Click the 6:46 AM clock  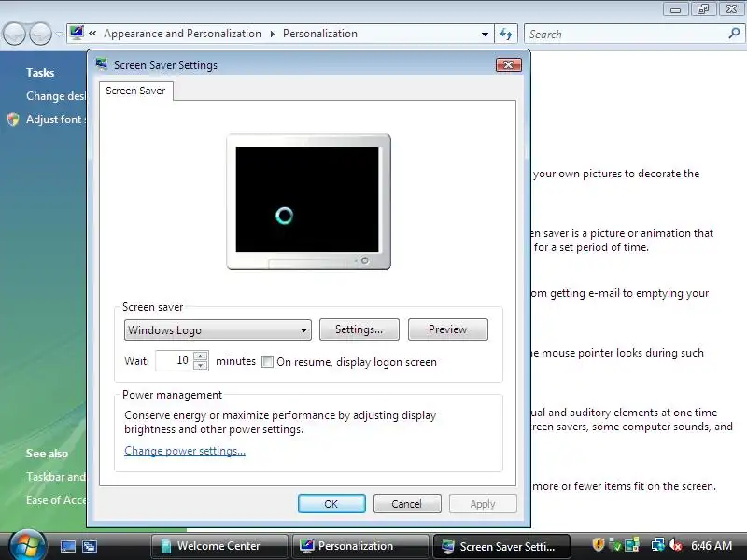coord(712,545)
